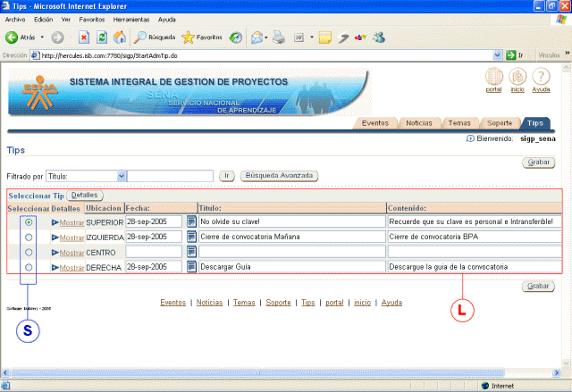Click the Título field 'No olvide su clave!'
Screen dimensions: 572x392
292,221
